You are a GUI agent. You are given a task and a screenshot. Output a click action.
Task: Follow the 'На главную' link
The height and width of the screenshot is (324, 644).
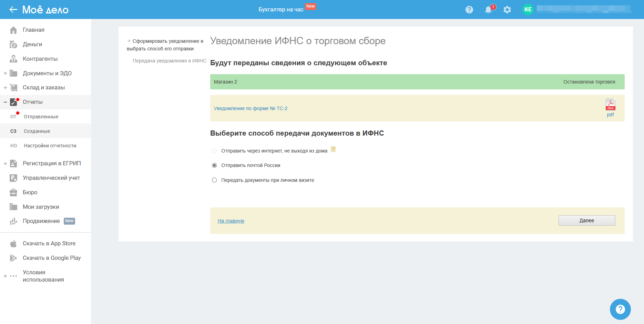[x=231, y=221]
